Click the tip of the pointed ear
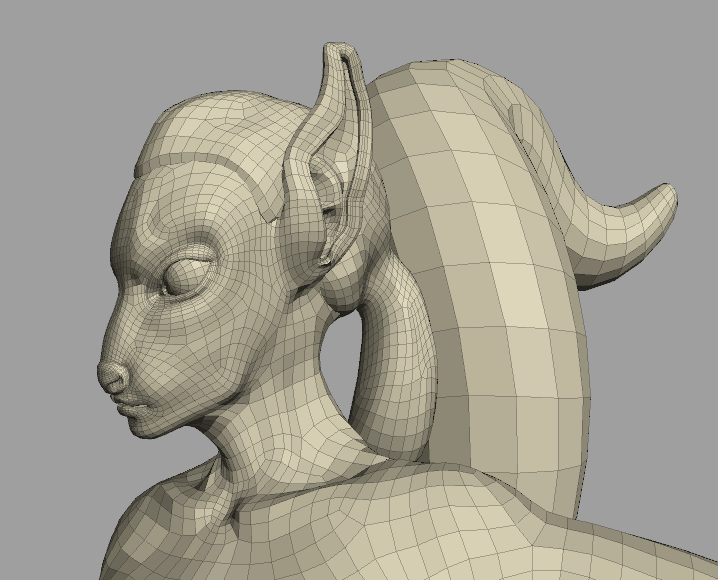The width and height of the screenshot is (718, 580). 338,50
